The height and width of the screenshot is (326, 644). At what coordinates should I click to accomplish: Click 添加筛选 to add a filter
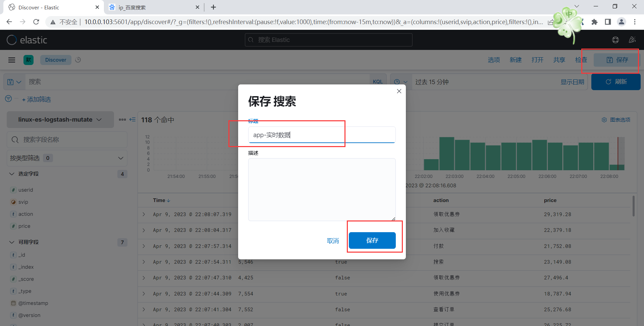coord(37,100)
